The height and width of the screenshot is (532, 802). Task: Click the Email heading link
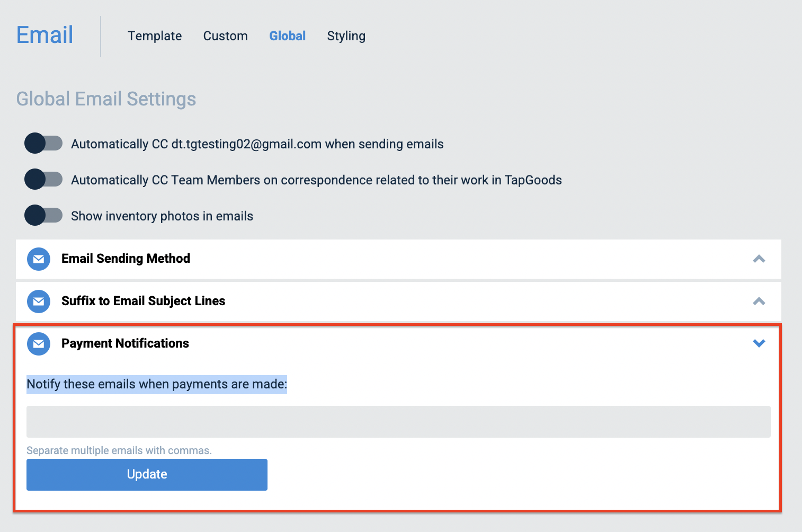click(45, 35)
